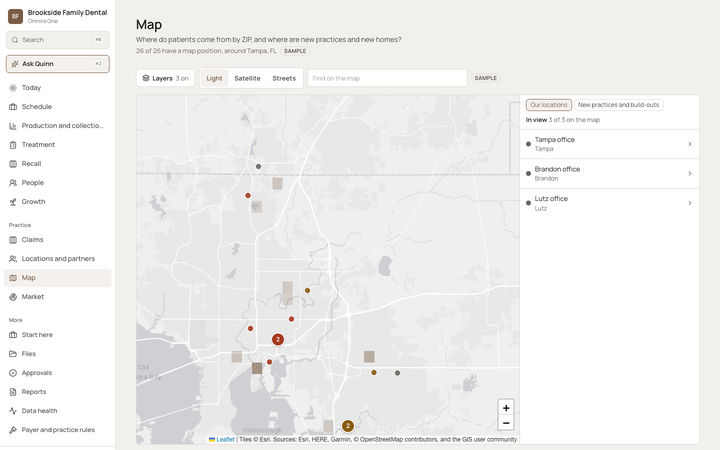Open the Today page

pos(58,88)
